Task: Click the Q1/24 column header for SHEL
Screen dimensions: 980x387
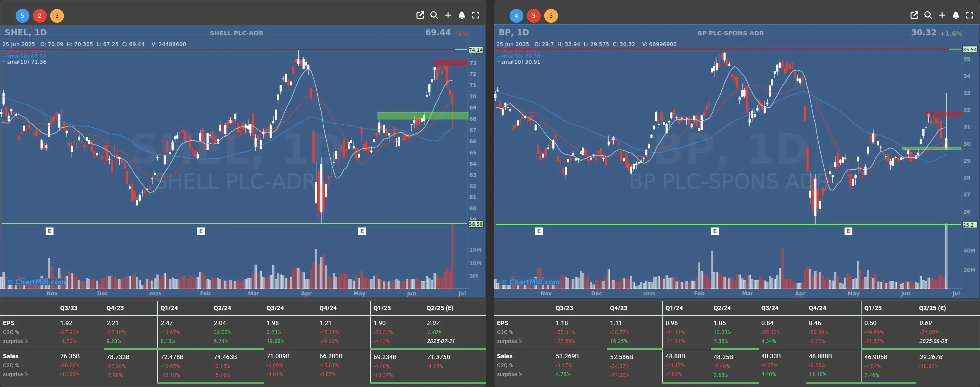Action: (169, 308)
